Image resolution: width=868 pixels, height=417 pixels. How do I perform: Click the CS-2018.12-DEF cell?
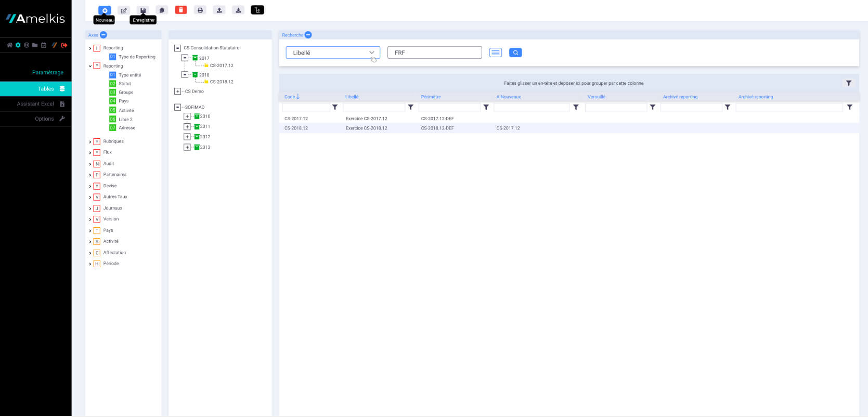pos(437,128)
